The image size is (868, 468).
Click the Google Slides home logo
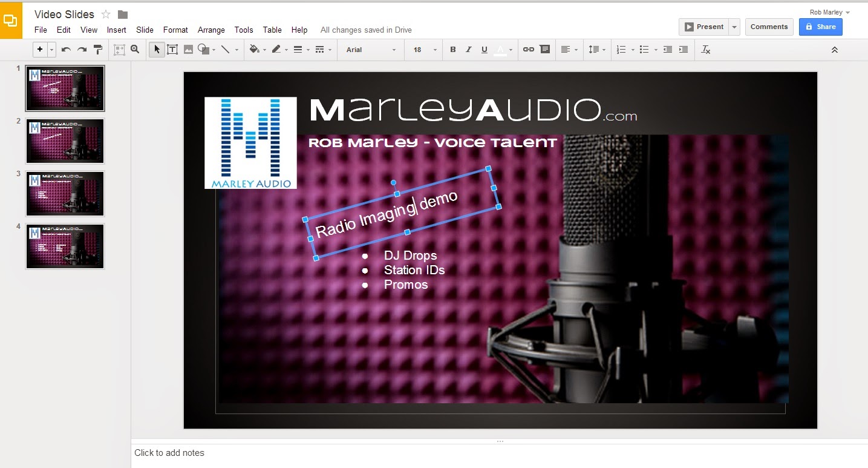tap(11, 20)
